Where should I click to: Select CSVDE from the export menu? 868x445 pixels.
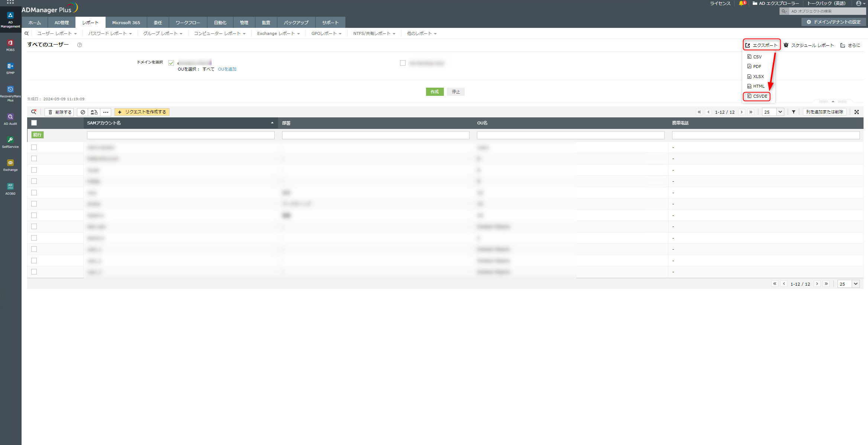pos(759,96)
